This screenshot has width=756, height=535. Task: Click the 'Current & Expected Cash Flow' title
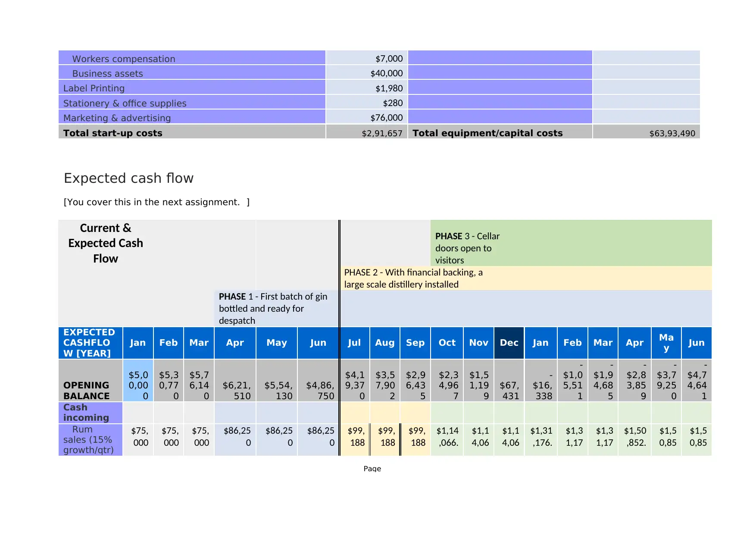(x=106, y=243)
